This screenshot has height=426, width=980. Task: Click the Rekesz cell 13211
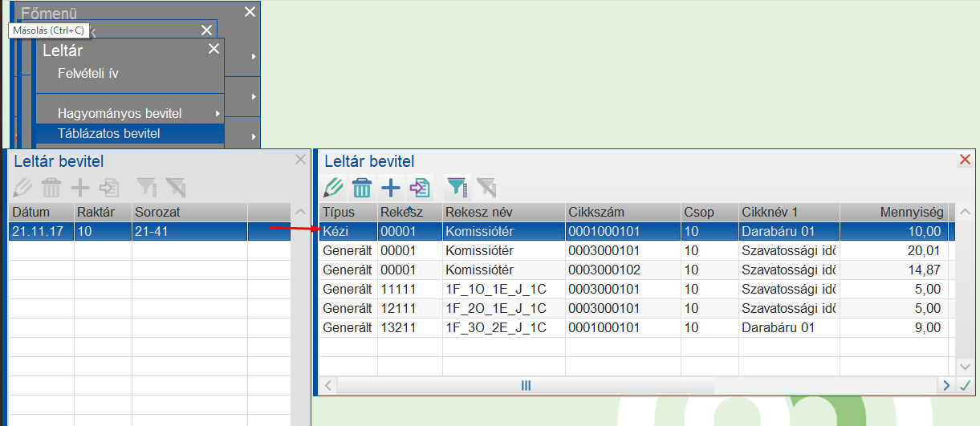pyautogui.click(x=410, y=327)
